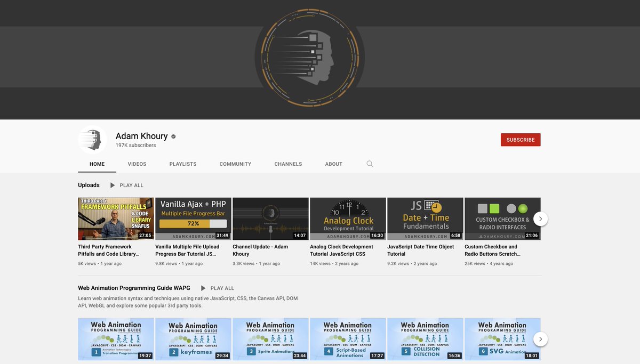The image size is (640, 364).
Task: Click '3.3K views · 1 year ago' text
Action: pos(257,264)
